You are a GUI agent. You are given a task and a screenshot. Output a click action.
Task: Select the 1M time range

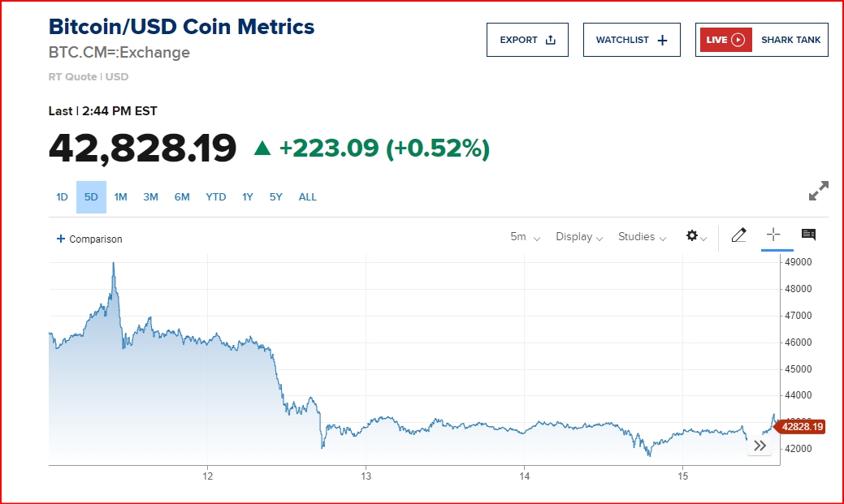point(120,197)
